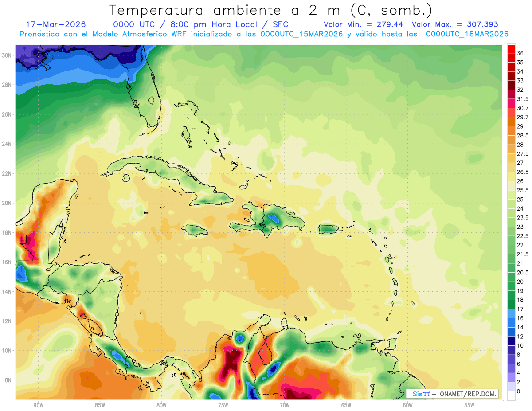This screenshot has height=411, width=532.
Task: Click the "0" value on the color legend
Action: point(519,391)
